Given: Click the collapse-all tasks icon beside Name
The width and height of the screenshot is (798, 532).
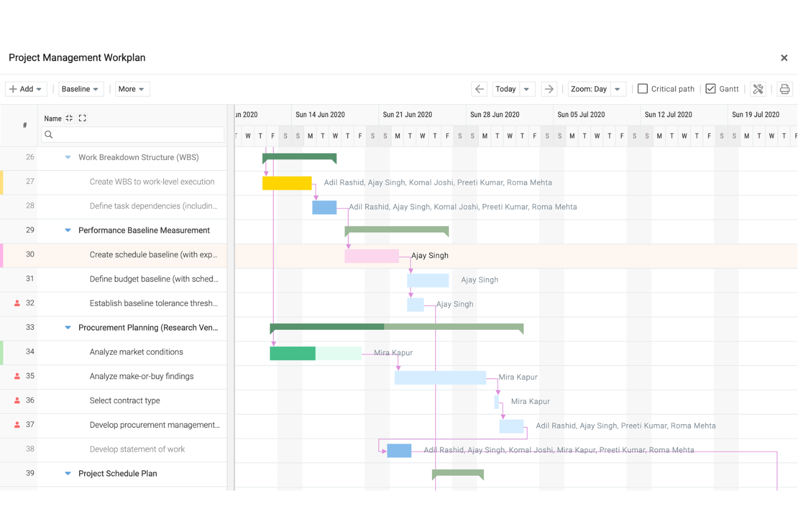Looking at the screenshot, I should [69, 118].
